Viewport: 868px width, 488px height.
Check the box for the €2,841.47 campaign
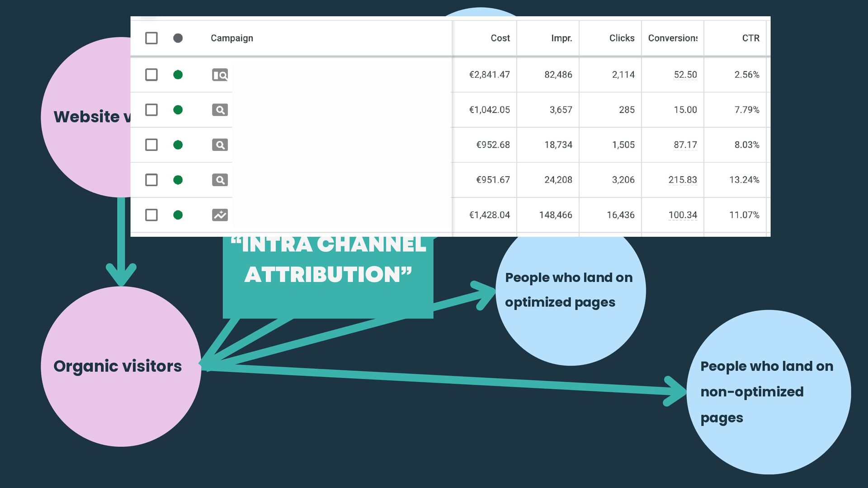pyautogui.click(x=151, y=75)
